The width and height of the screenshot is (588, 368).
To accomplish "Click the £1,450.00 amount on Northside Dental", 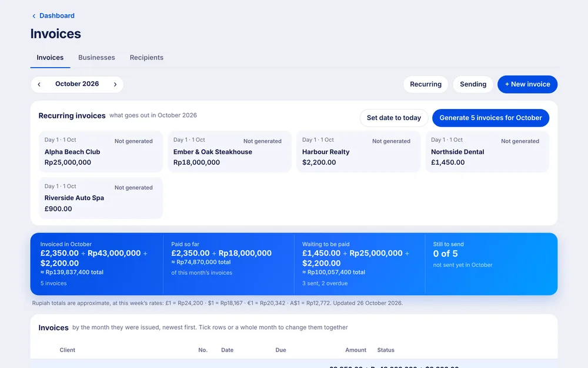I will [447, 163].
